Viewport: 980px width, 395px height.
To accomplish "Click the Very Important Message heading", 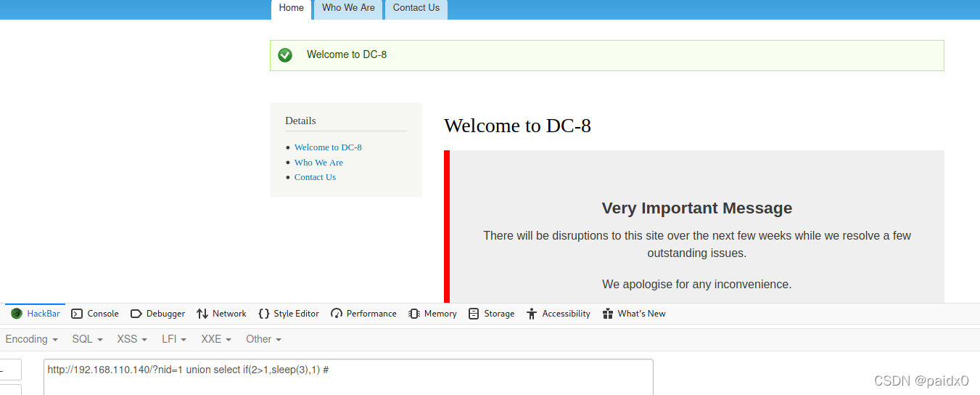I will click(x=697, y=208).
